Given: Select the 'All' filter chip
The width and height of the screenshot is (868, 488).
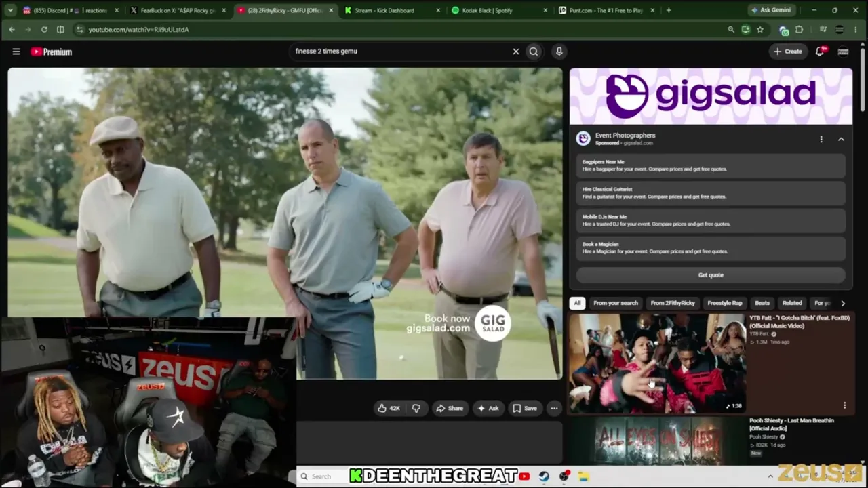Looking at the screenshot, I should [577, 303].
